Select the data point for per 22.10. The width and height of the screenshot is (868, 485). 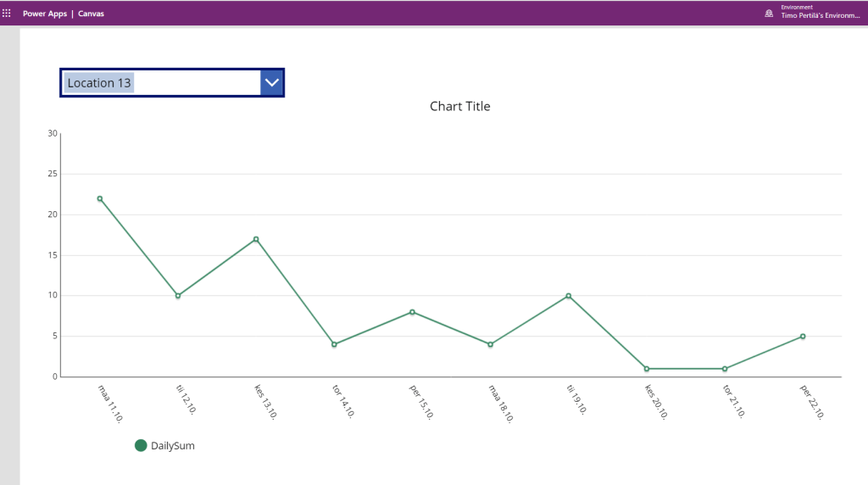pyautogui.click(x=803, y=337)
